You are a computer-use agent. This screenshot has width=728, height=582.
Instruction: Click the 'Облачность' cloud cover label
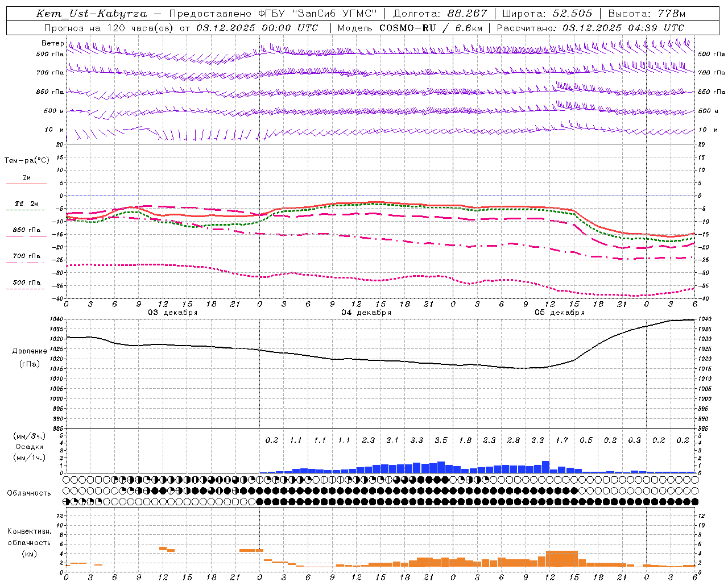point(29,493)
